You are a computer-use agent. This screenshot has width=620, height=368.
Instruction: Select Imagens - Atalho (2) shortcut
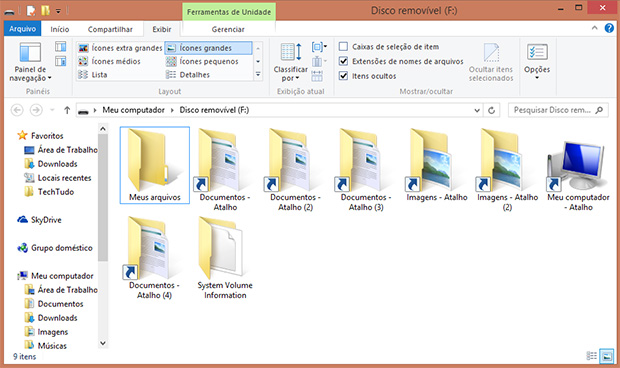(x=507, y=170)
